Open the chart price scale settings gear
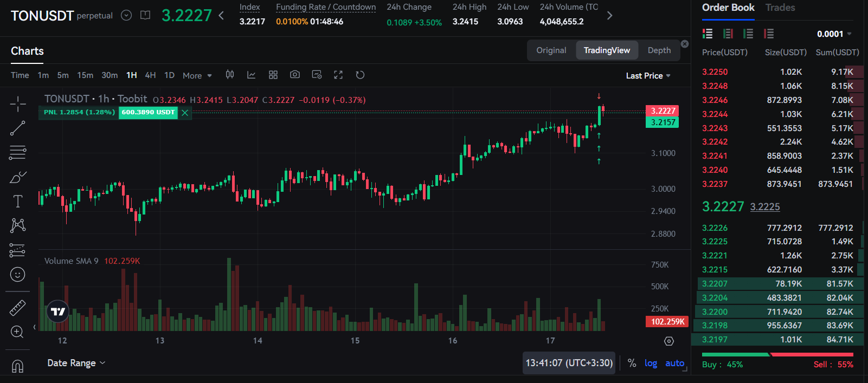This screenshot has height=383, width=868. coord(669,341)
